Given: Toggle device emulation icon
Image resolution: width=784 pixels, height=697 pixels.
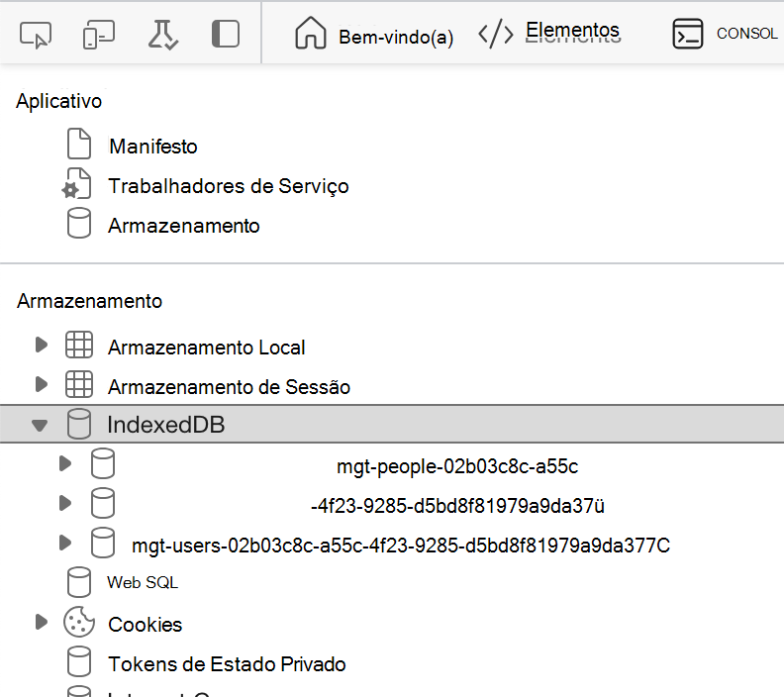Looking at the screenshot, I should tap(99, 35).
